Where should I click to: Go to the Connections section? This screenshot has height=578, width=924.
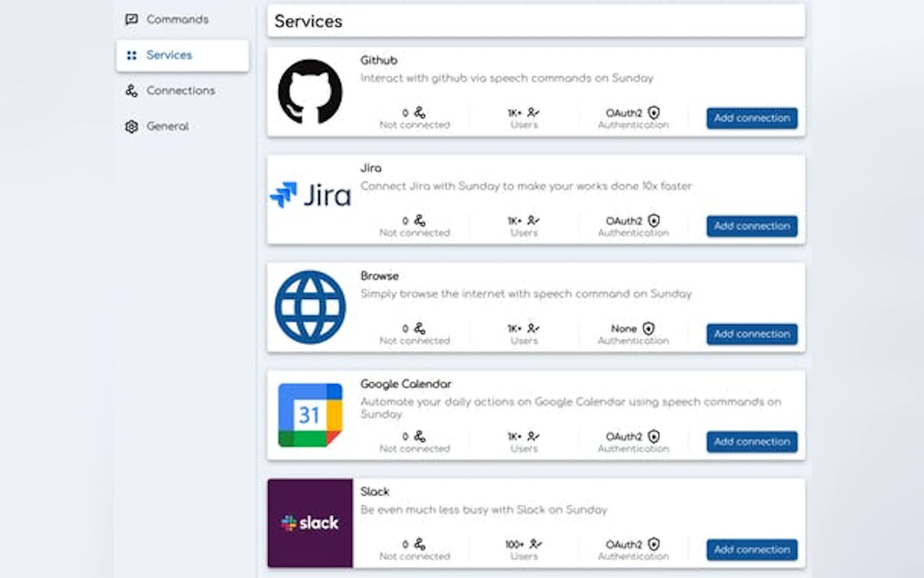180,91
